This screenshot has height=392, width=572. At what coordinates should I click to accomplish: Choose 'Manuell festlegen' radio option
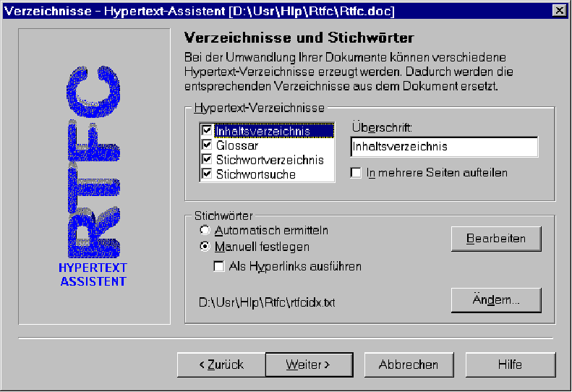click(x=205, y=247)
